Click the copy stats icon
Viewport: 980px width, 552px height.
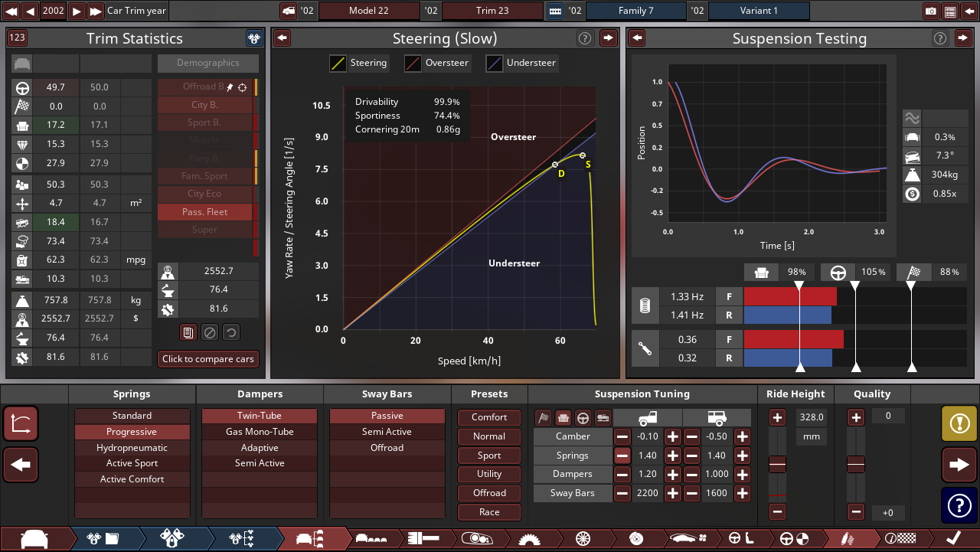click(188, 332)
